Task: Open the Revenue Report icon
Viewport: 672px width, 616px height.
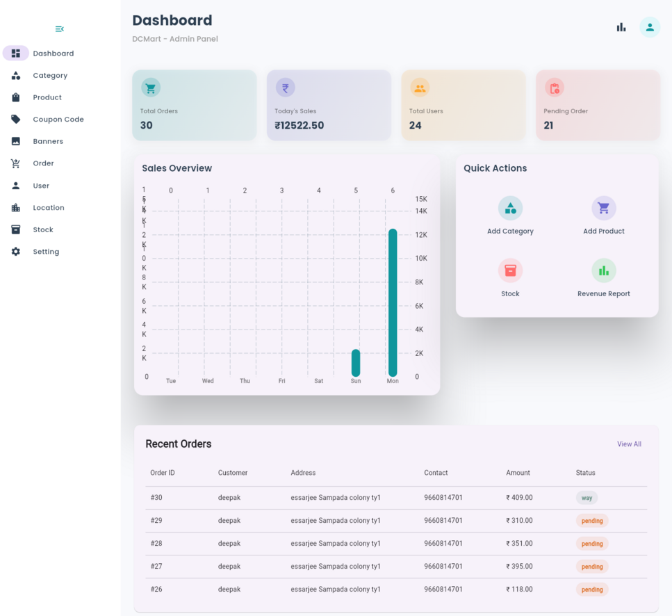Action: tap(603, 270)
